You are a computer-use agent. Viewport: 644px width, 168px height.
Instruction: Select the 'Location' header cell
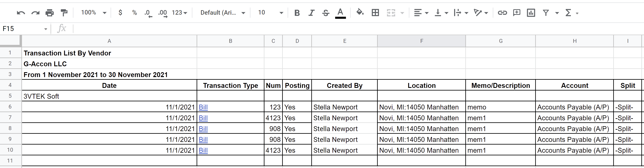tap(422, 85)
